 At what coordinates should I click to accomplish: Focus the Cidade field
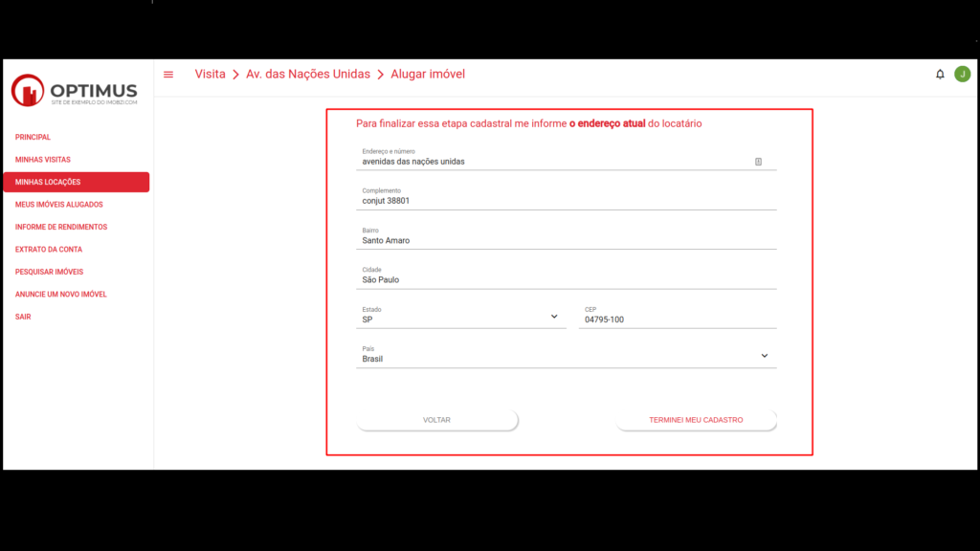567,276
